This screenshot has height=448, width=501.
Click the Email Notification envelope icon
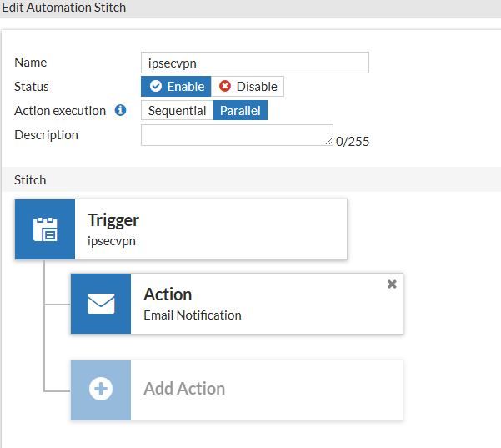(x=101, y=304)
